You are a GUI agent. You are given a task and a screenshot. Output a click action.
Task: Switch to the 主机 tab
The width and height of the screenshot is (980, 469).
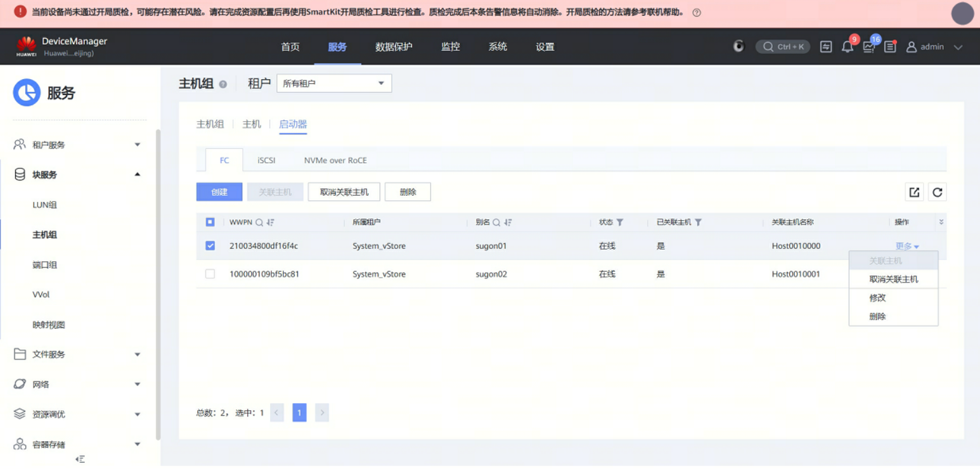(252, 124)
